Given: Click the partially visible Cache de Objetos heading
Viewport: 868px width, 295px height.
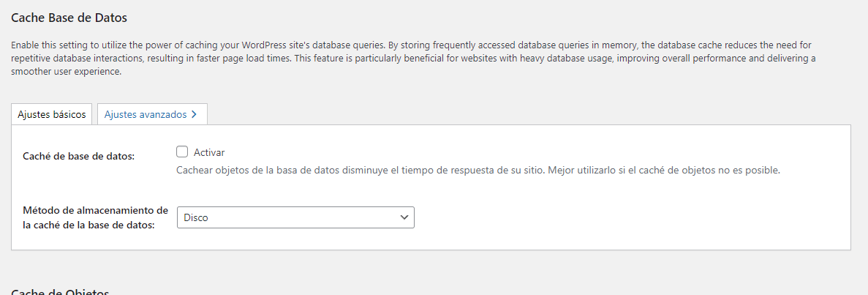Looking at the screenshot, I should click(x=60, y=291).
